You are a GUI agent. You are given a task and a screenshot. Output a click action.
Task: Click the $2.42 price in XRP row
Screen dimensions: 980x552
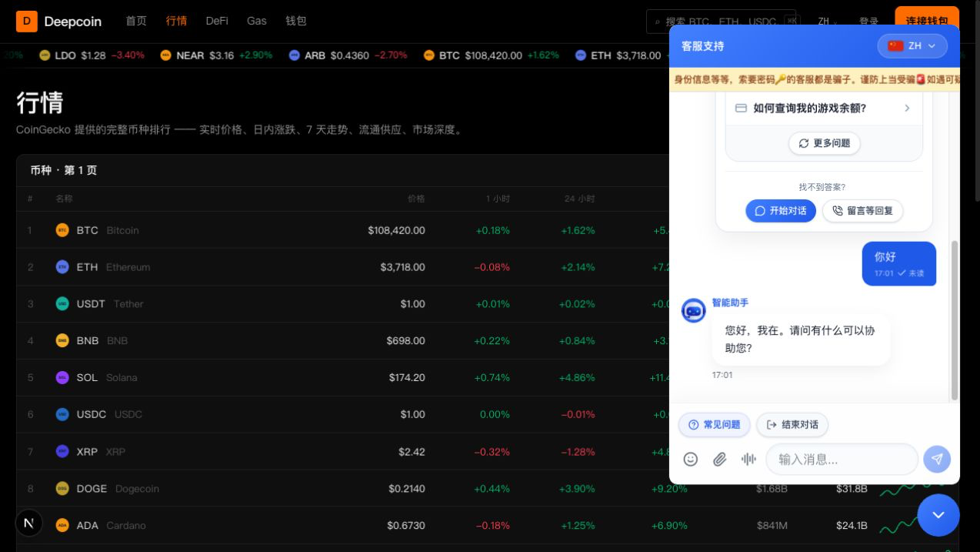[x=412, y=451]
